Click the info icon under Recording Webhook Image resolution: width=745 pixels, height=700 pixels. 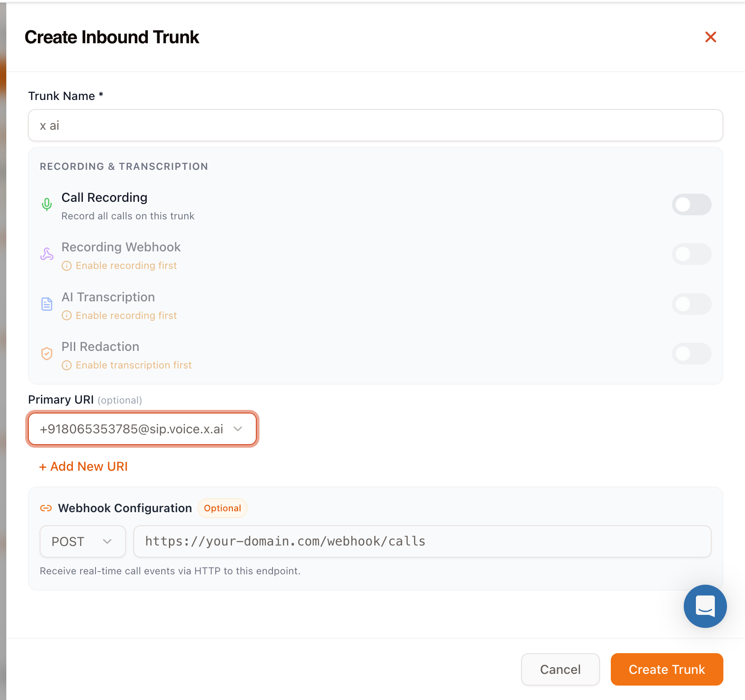tap(67, 266)
